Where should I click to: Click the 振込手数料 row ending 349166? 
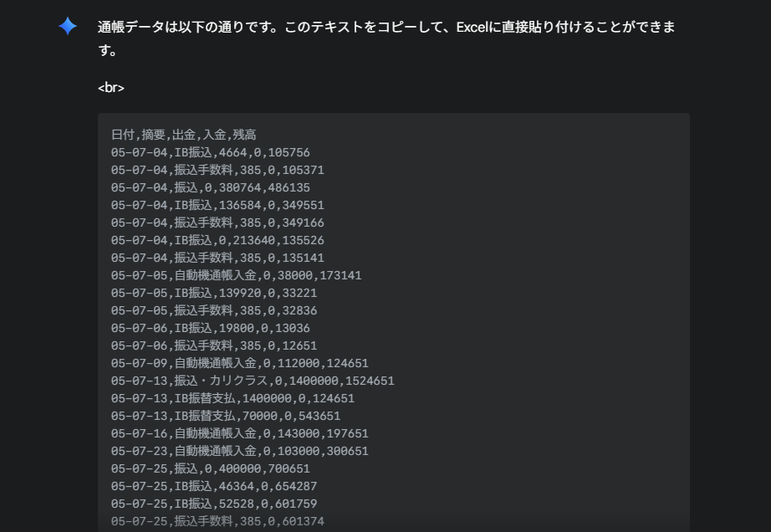(x=217, y=223)
